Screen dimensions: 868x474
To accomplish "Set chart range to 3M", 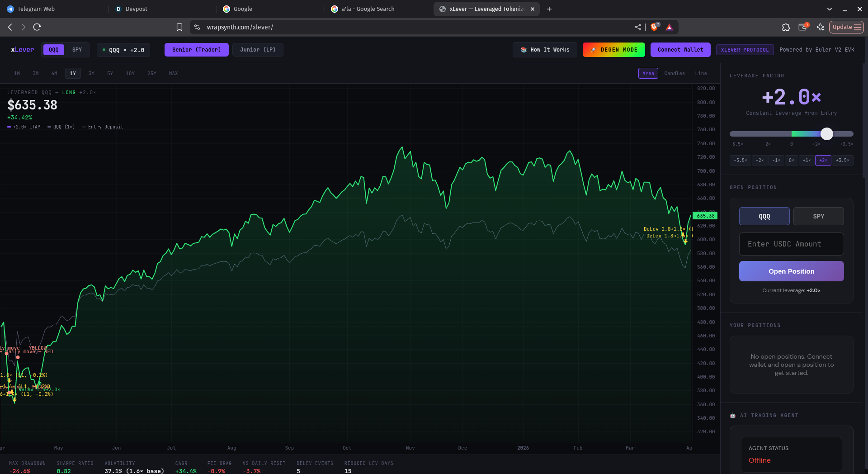I will [x=36, y=73].
